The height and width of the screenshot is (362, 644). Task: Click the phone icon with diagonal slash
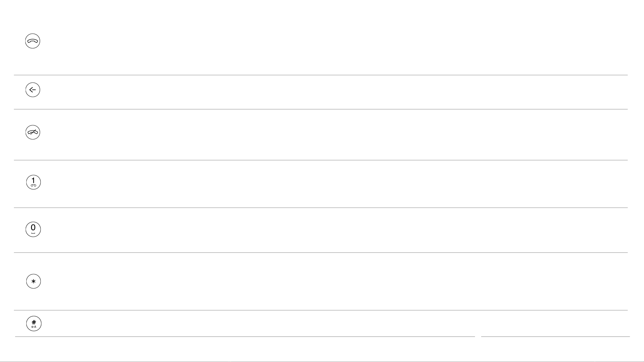[33, 132]
